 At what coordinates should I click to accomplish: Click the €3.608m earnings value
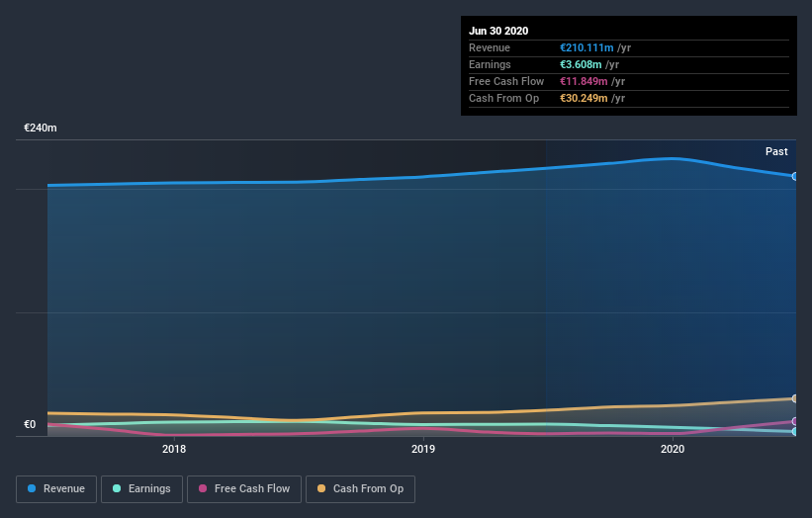tap(581, 64)
